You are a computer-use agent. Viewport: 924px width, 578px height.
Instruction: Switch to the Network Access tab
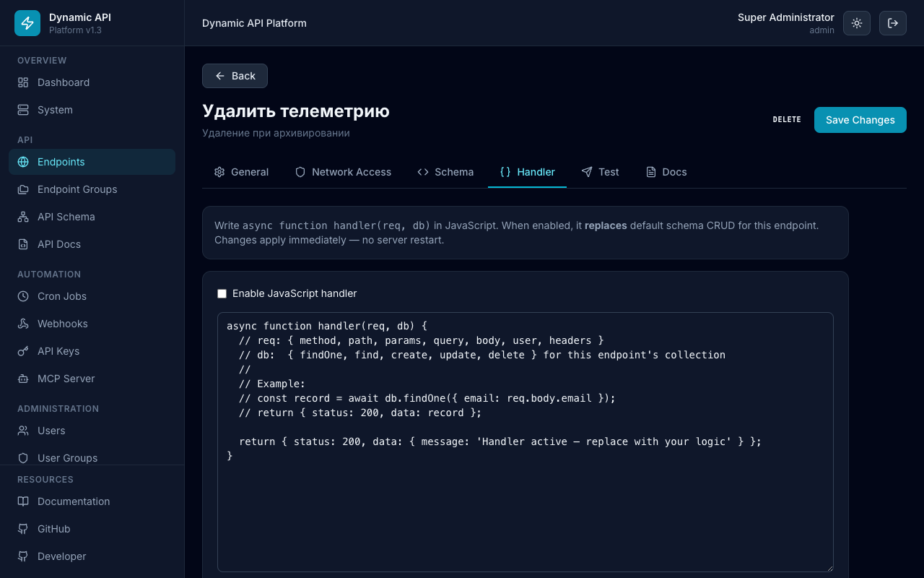click(343, 172)
